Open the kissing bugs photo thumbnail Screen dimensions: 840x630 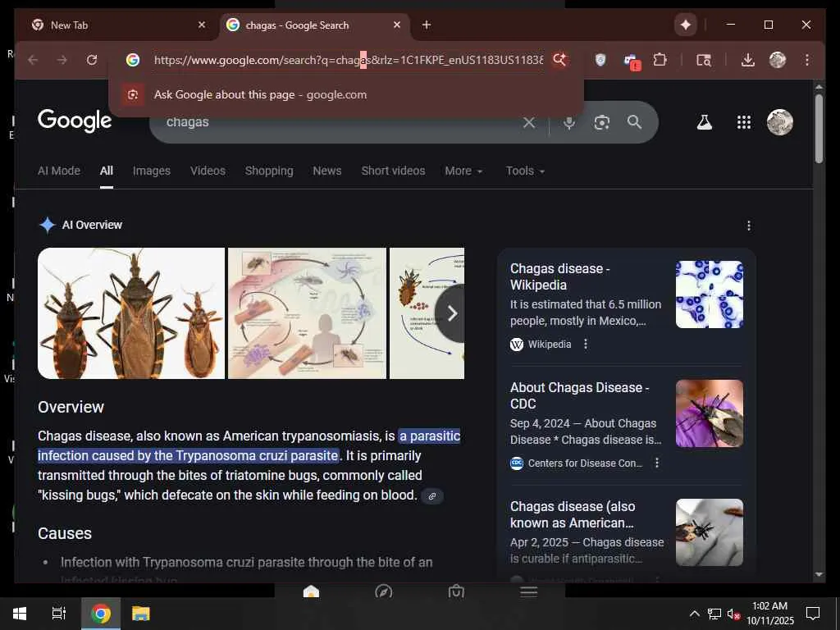click(x=131, y=313)
